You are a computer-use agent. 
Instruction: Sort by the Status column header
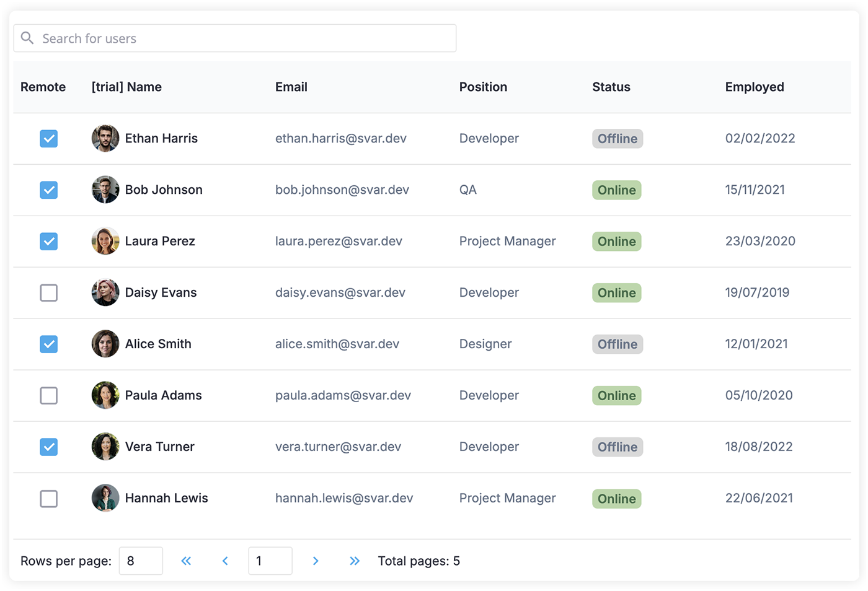[611, 87]
